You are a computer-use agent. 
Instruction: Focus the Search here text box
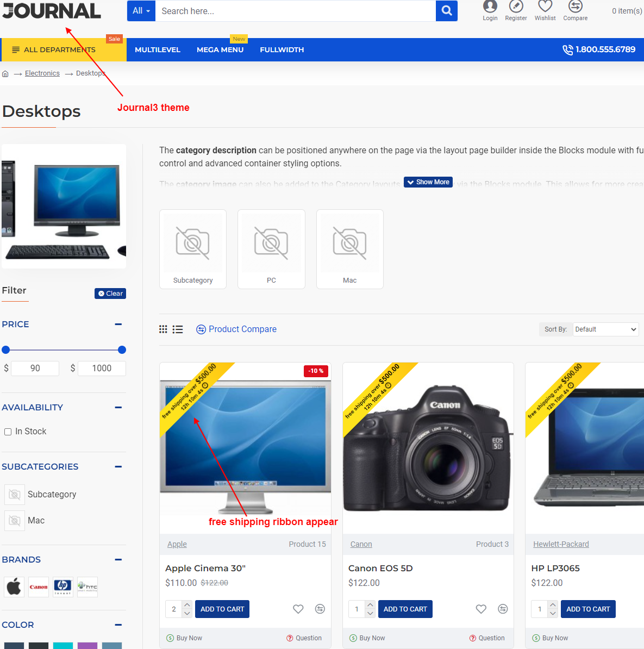click(x=296, y=11)
